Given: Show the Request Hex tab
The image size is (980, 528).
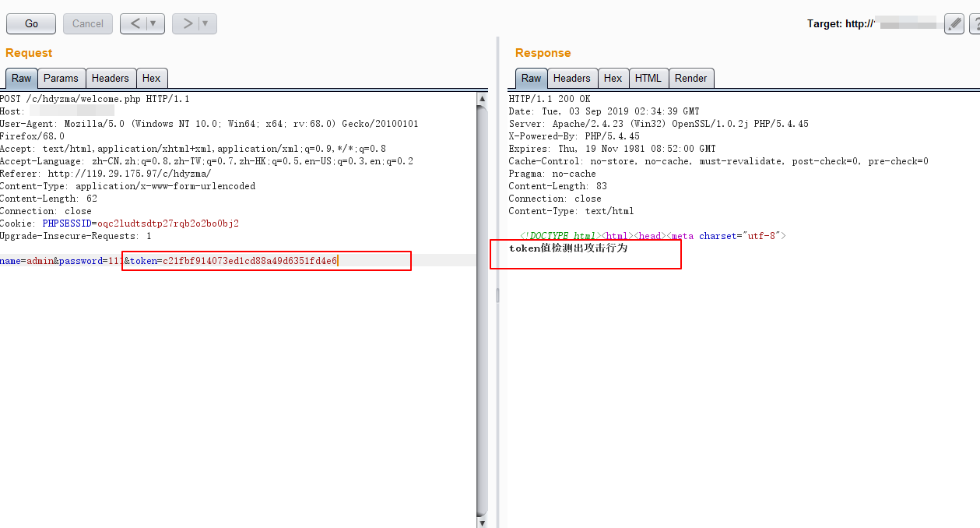Looking at the screenshot, I should [151, 78].
